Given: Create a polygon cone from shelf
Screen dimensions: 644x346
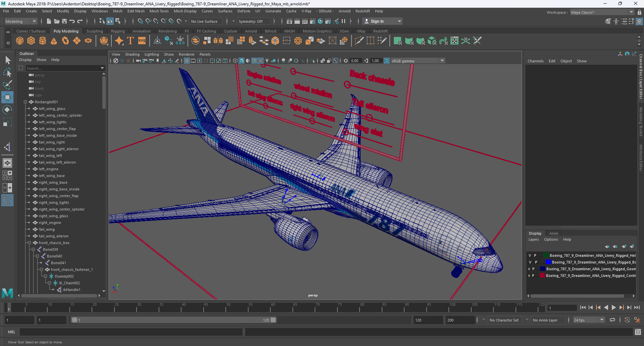Looking at the screenshot, I should click(x=54, y=41).
